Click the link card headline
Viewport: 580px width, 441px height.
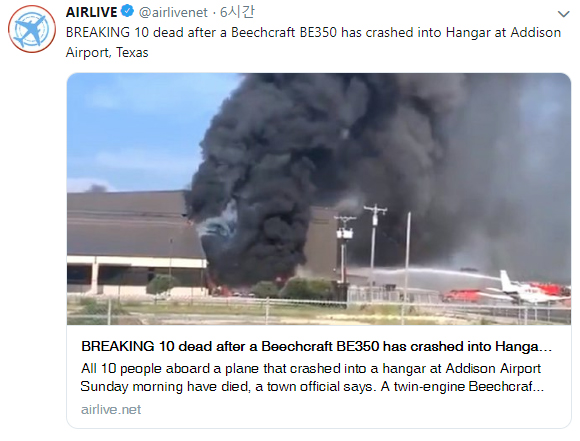point(316,346)
